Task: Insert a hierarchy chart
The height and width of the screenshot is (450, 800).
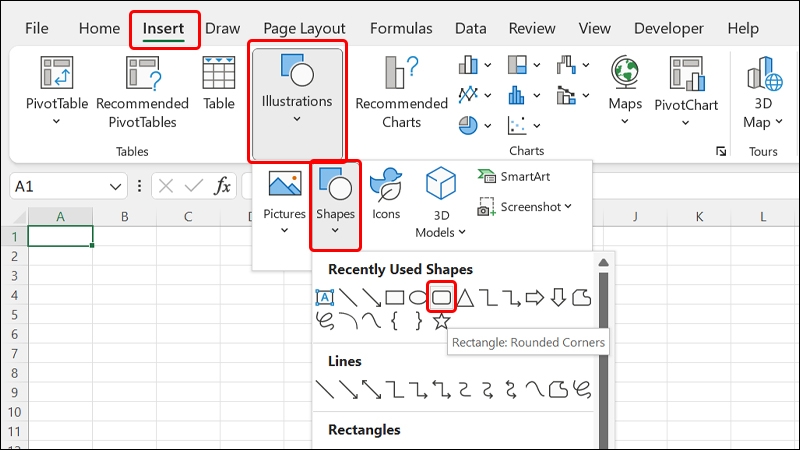Action: [x=517, y=65]
